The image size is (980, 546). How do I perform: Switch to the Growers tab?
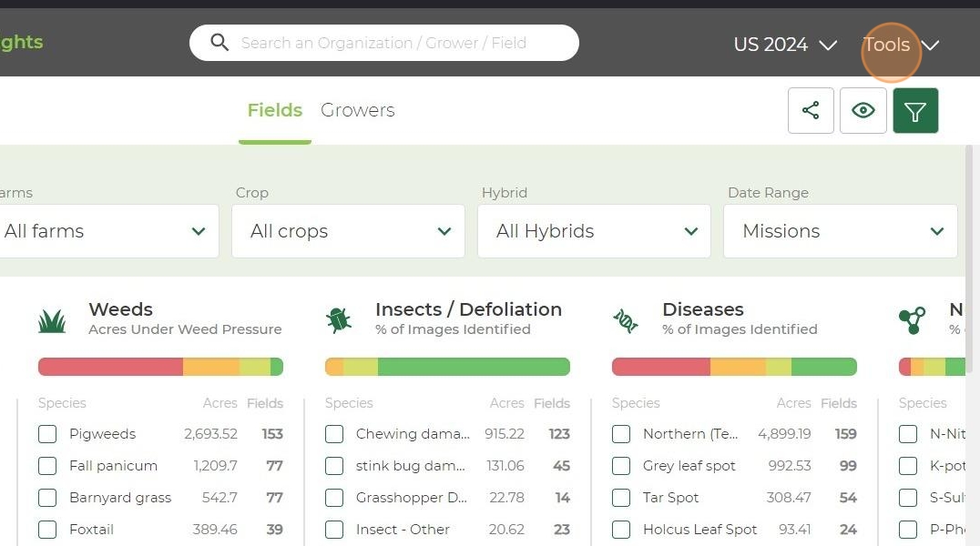click(x=357, y=110)
